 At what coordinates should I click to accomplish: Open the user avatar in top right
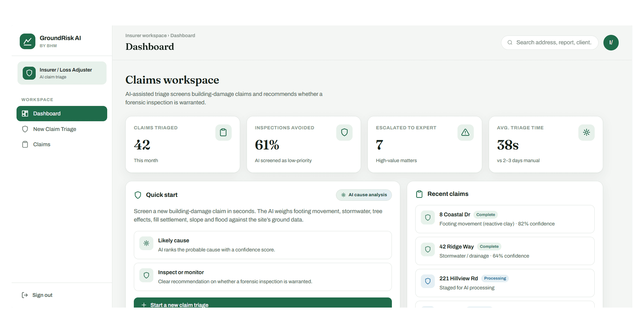[611, 42]
